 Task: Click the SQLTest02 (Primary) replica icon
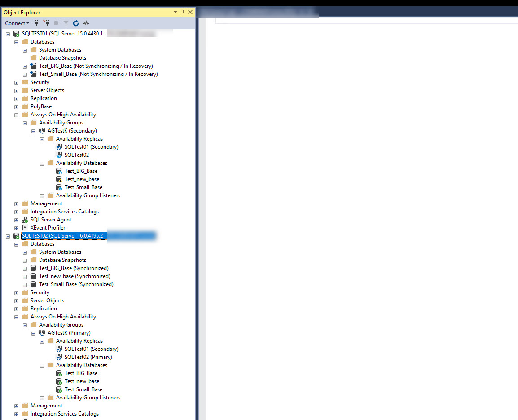59,357
